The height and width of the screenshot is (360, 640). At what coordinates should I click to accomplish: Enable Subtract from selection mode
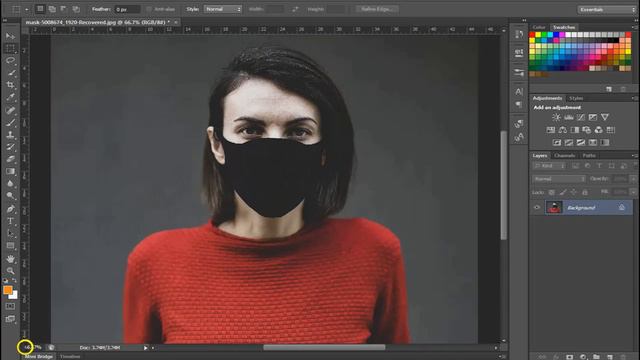coord(64,9)
